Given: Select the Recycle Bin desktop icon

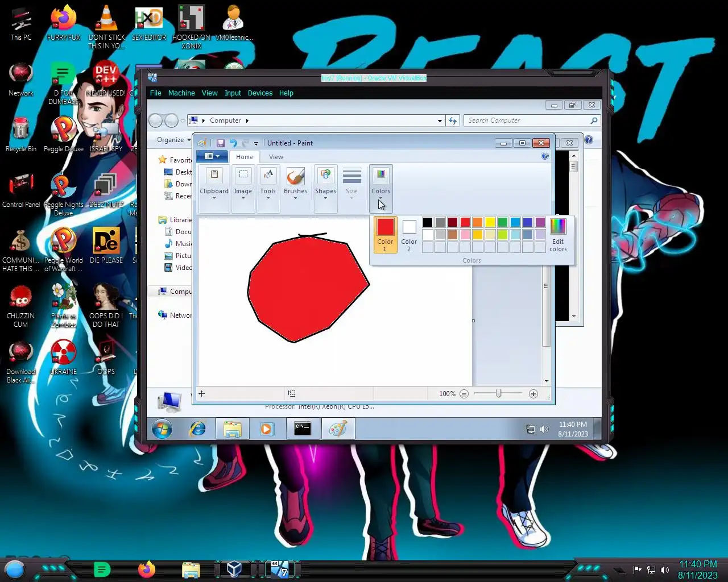Looking at the screenshot, I should click(21, 135).
